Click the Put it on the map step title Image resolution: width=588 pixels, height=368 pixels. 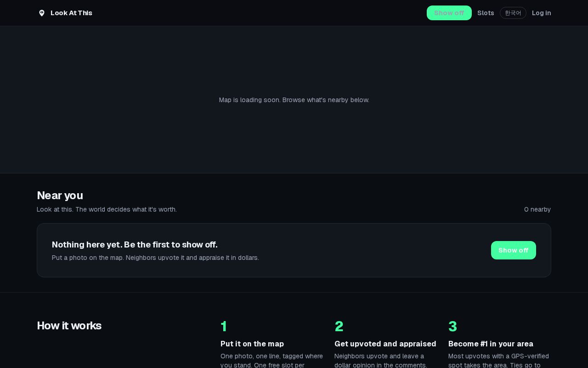click(252, 344)
